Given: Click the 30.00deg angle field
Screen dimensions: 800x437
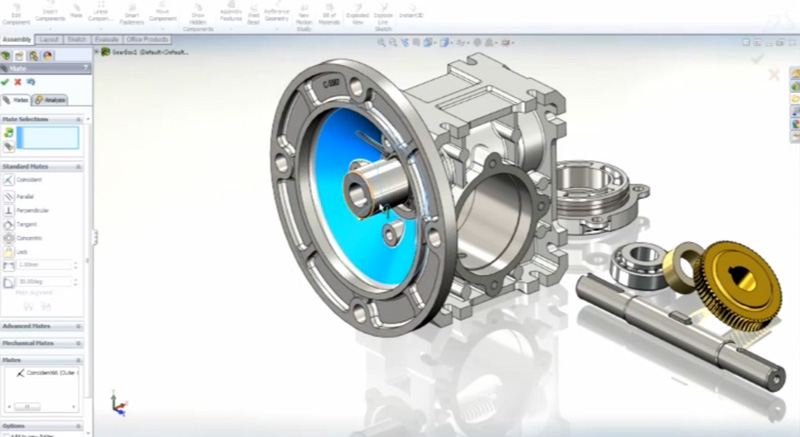Looking at the screenshot, I should tap(45, 281).
